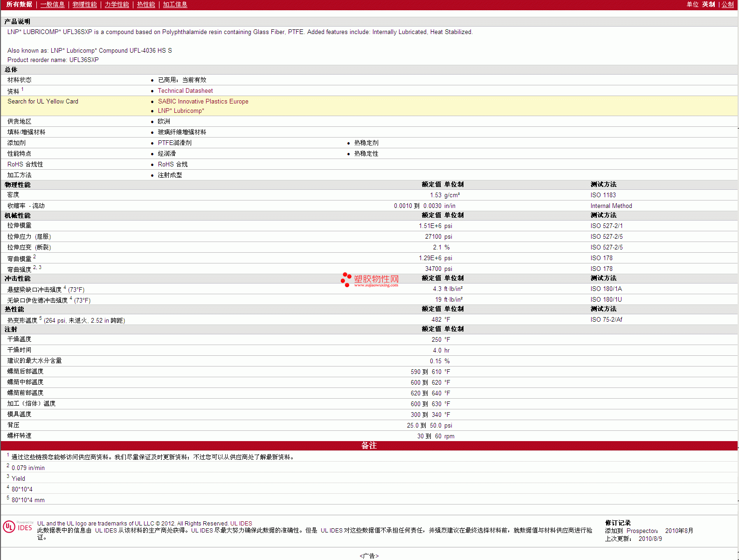Click the 模具温度 row label
Image resolution: width=739 pixels, height=560 pixels.
(19, 415)
